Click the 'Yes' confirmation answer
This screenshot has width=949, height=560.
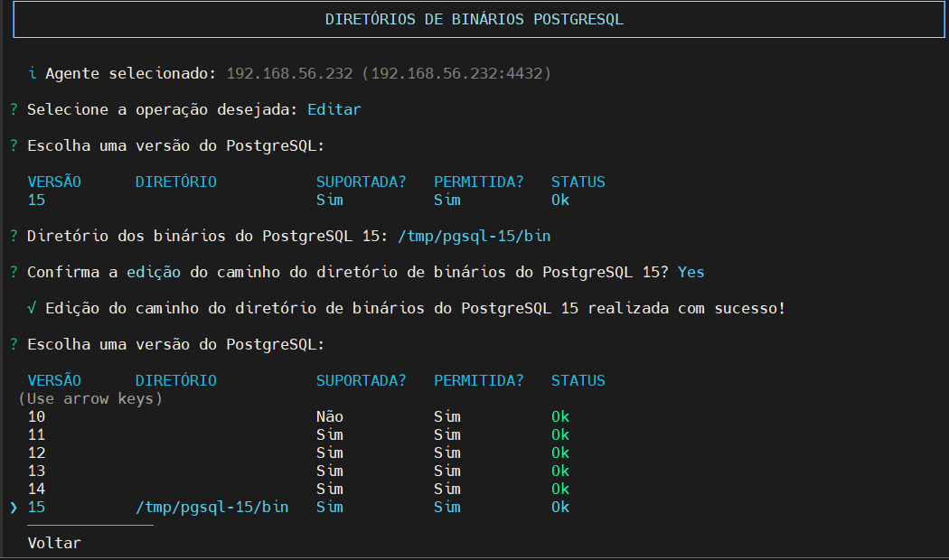click(x=691, y=272)
